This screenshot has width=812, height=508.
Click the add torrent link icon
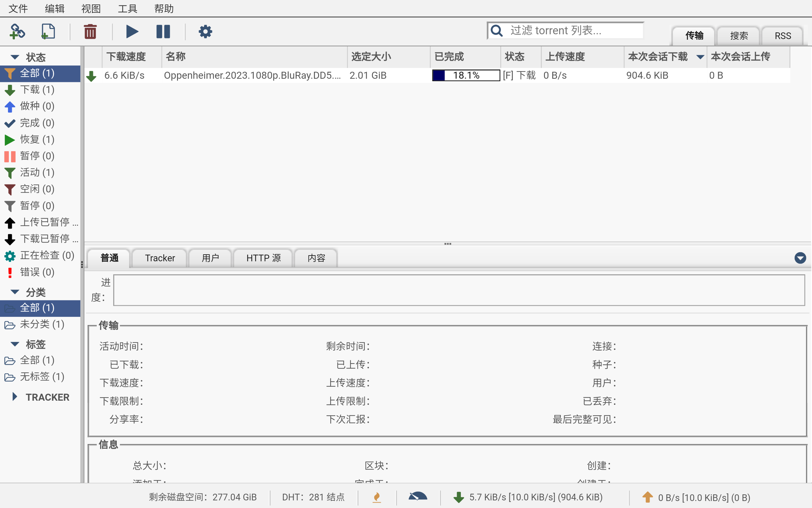[17, 31]
